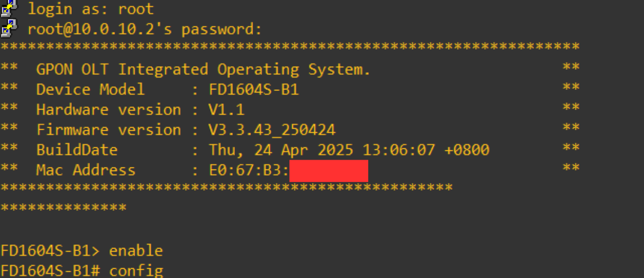
Task: Click the PuTTY icon beside "login as"
Action: click(9, 8)
